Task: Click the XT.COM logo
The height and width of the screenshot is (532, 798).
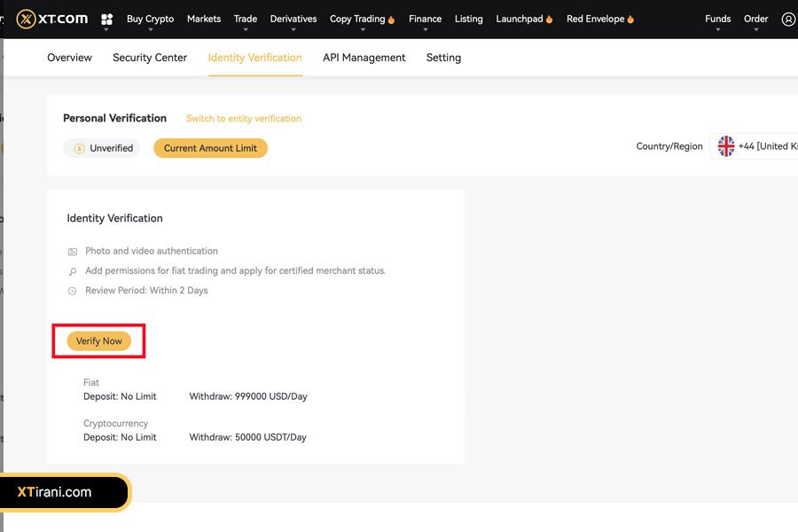Action: coord(51,19)
